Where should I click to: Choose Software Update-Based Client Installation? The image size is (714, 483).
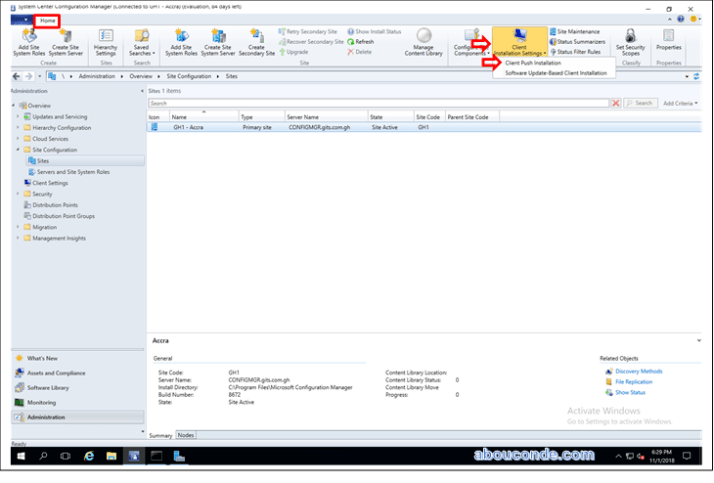click(555, 73)
